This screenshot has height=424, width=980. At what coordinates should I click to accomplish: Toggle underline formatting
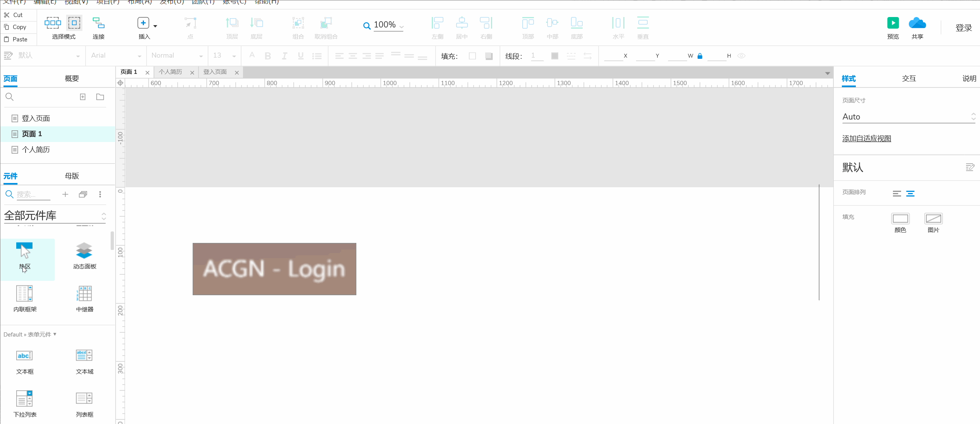(301, 56)
